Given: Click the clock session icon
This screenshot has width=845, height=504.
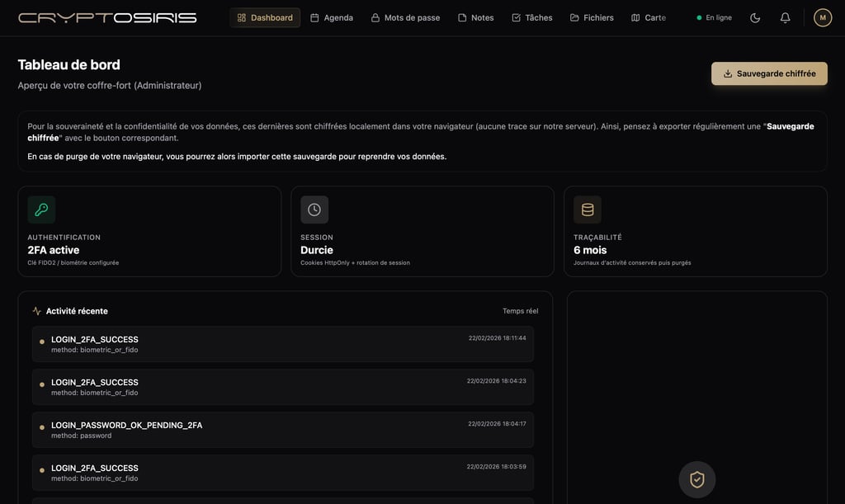Looking at the screenshot, I should [314, 210].
